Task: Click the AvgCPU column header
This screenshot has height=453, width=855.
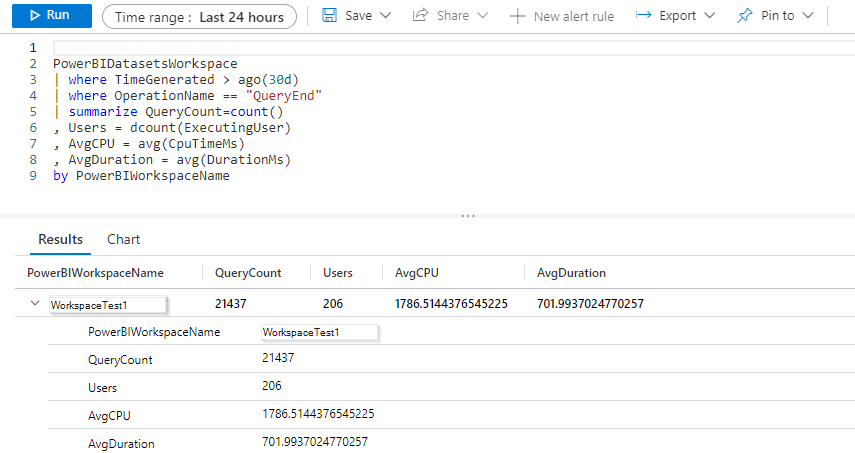Action: (417, 273)
